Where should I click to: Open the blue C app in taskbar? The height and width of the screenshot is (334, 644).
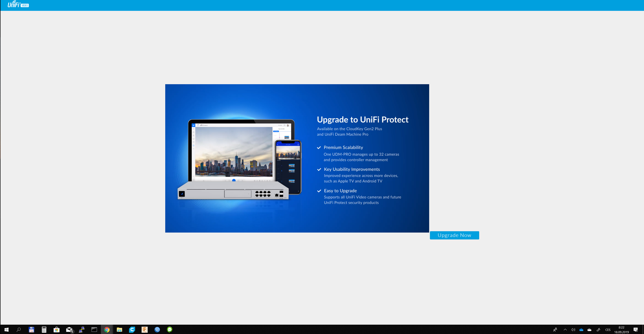tap(132, 329)
